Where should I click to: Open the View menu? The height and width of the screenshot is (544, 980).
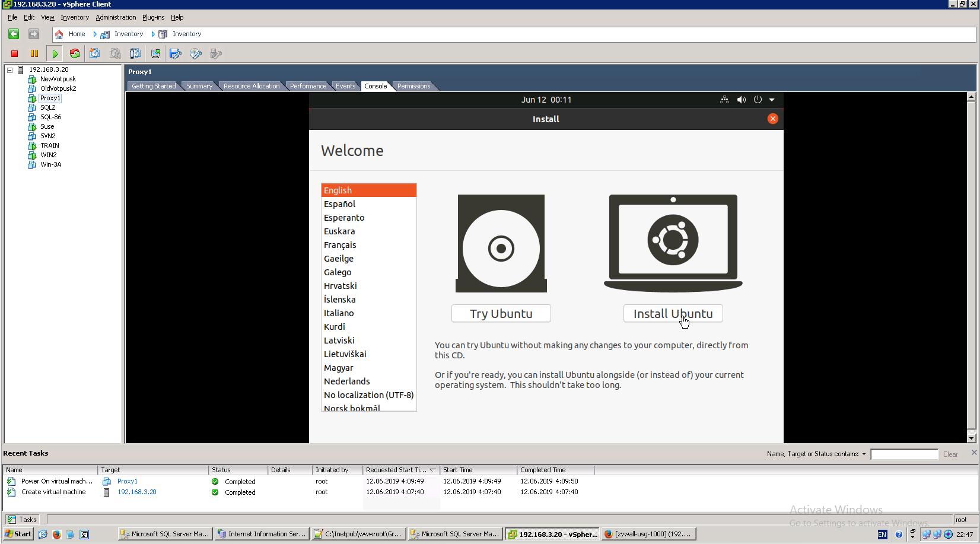(x=47, y=18)
